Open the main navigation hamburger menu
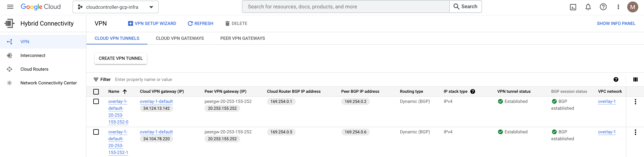Screen dimensions: 644x157 (10, 7)
